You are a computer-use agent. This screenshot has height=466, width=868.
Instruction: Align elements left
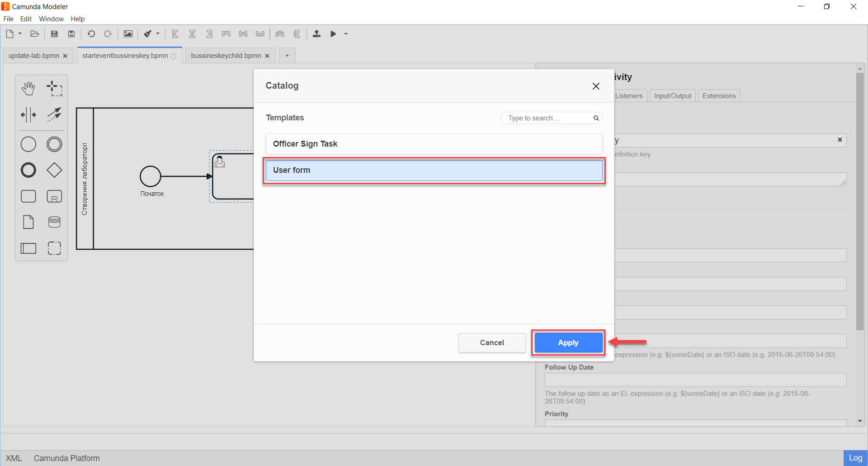[175, 34]
